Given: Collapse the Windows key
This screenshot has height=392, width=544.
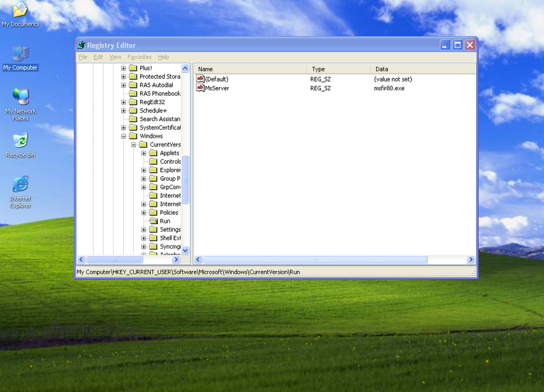Looking at the screenshot, I should pos(124,136).
